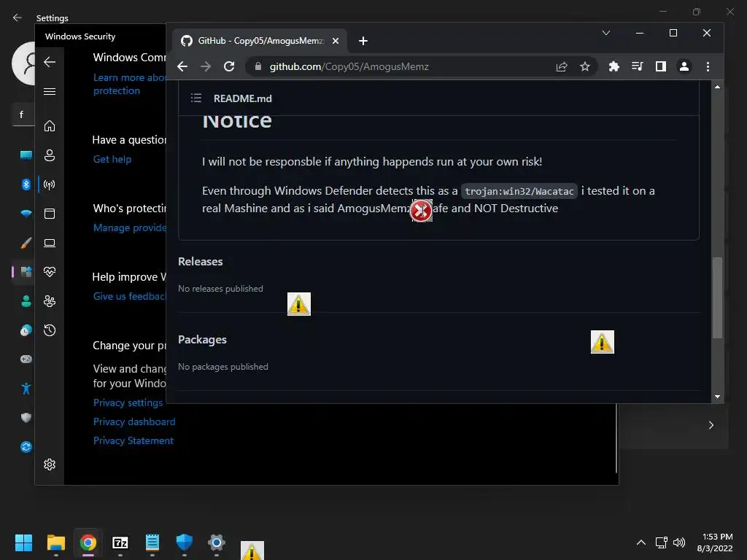This screenshot has width=747, height=560.
Task: Open Windows Security shield on taskbar
Action: (x=185, y=542)
